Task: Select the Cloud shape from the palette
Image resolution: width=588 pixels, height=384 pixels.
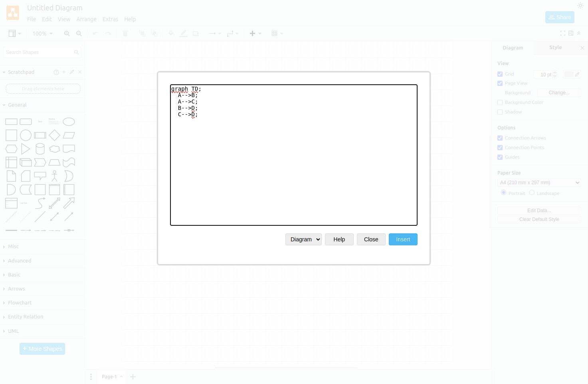Action: (x=54, y=148)
